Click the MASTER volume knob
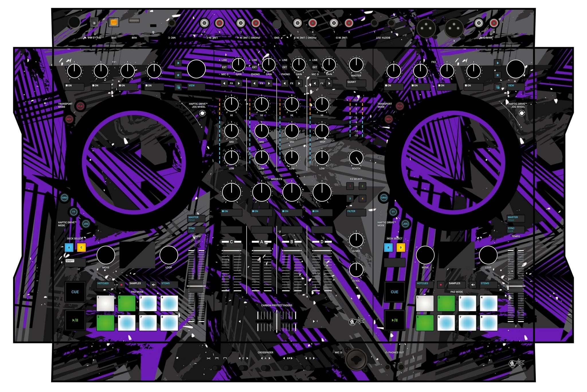Screen dimensions: 587x392 tap(356, 65)
